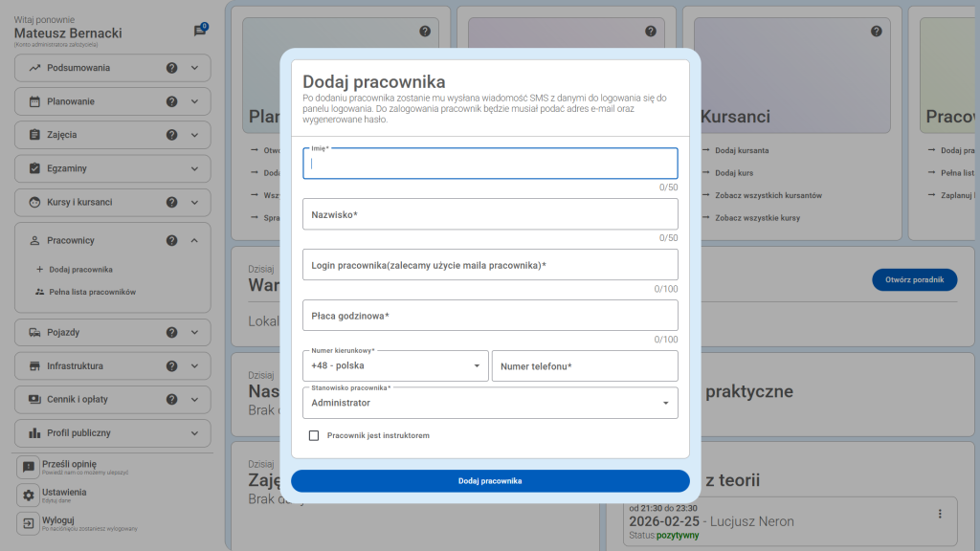This screenshot has height=551, width=980.
Task: Open the Stanowisko pracownika dropdown
Action: pyautogui.click(x=490, y=403)
